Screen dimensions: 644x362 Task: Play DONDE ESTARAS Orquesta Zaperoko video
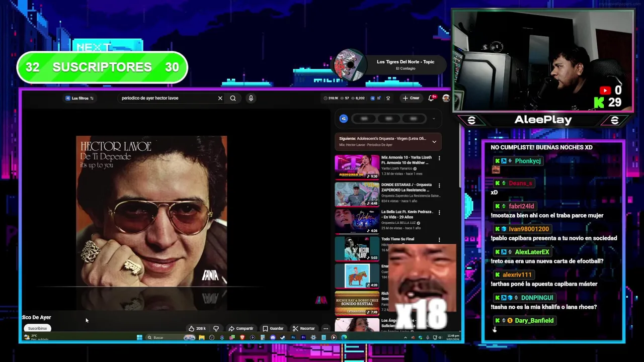coord(357,195)
